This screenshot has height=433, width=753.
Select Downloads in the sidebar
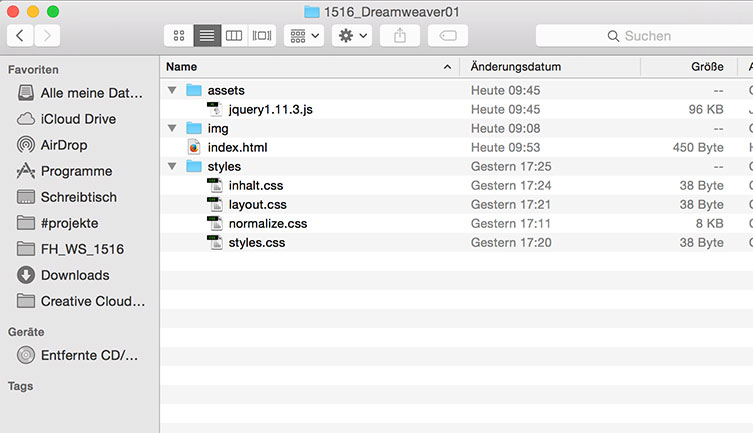(75, 275)
